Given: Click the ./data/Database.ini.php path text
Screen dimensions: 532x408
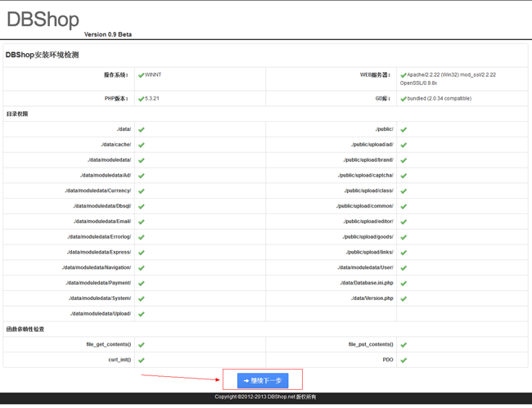Looking at the screenshot, I should pos(367,283).
